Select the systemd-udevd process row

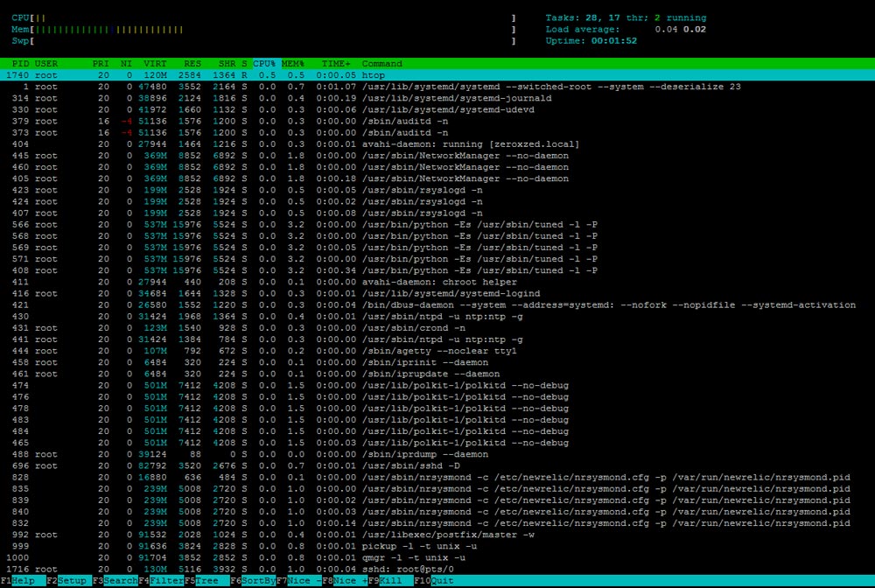point(437,109)
